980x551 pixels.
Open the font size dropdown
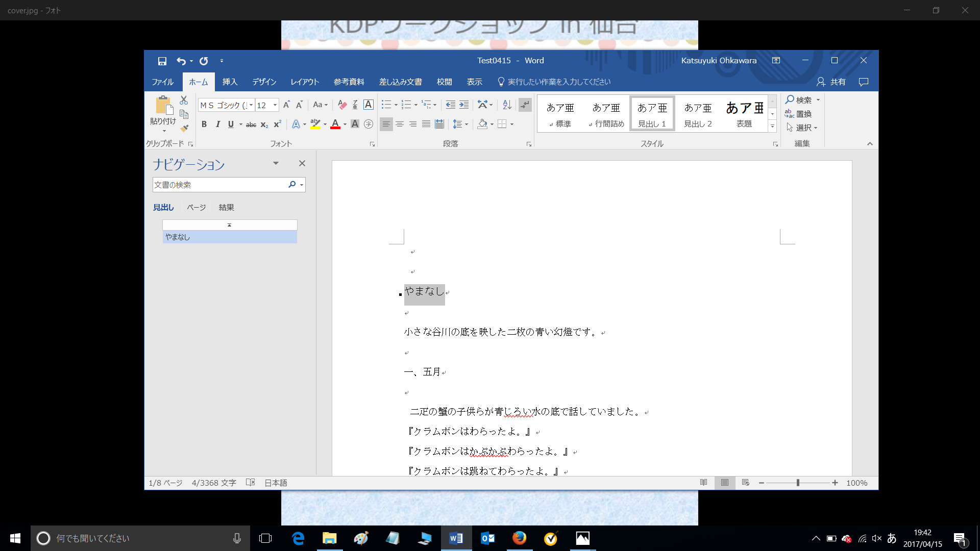pyautogui.click(x=274, y=105)
